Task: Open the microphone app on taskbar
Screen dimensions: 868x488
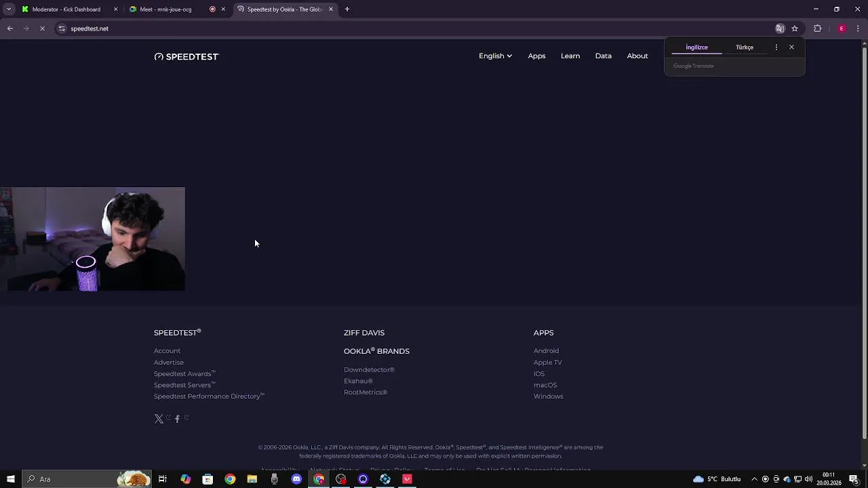Action: point(274,479)
